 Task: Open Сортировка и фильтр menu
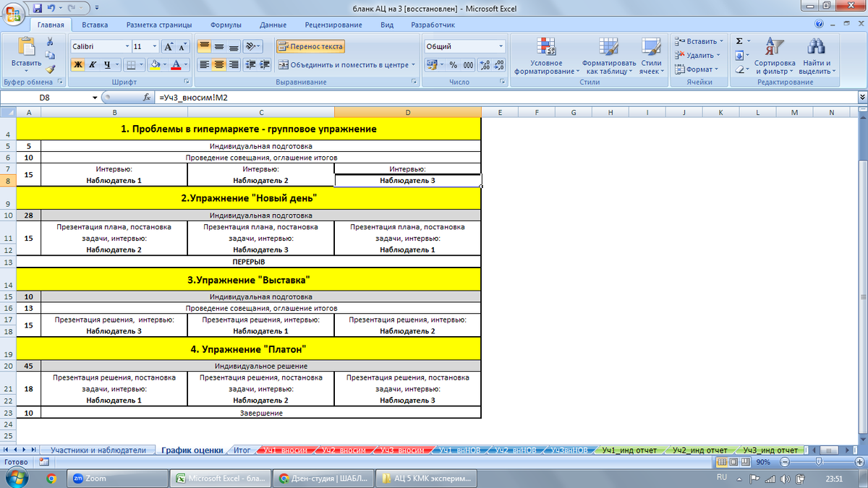pyautogui.click(x=774, y=56)
